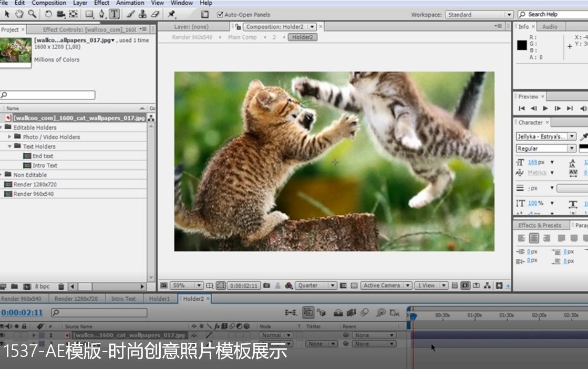Toggle Fast Previews button in viewer

coord(466,286)
